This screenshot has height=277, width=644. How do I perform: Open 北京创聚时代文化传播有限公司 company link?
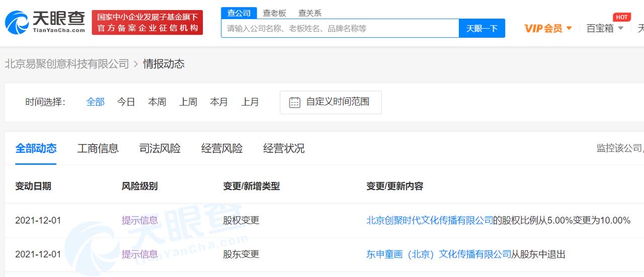tap(430, 220)
